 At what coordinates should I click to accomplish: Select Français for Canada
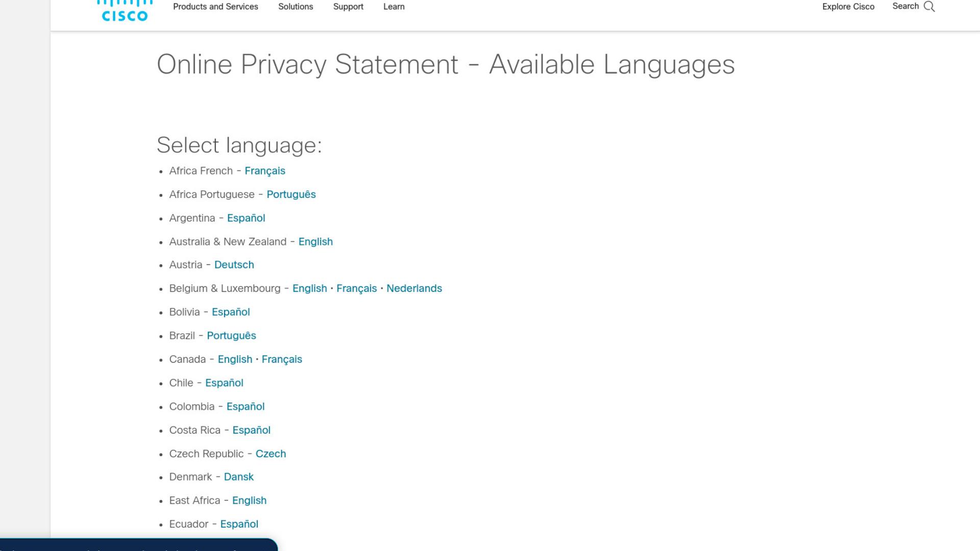(282, 359)
